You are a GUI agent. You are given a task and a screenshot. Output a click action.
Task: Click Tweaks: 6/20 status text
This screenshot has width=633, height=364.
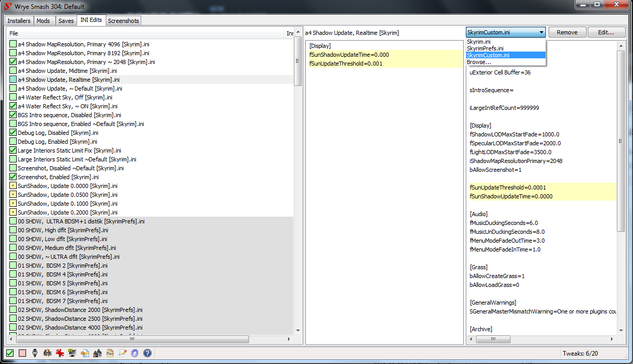[580, 354]
